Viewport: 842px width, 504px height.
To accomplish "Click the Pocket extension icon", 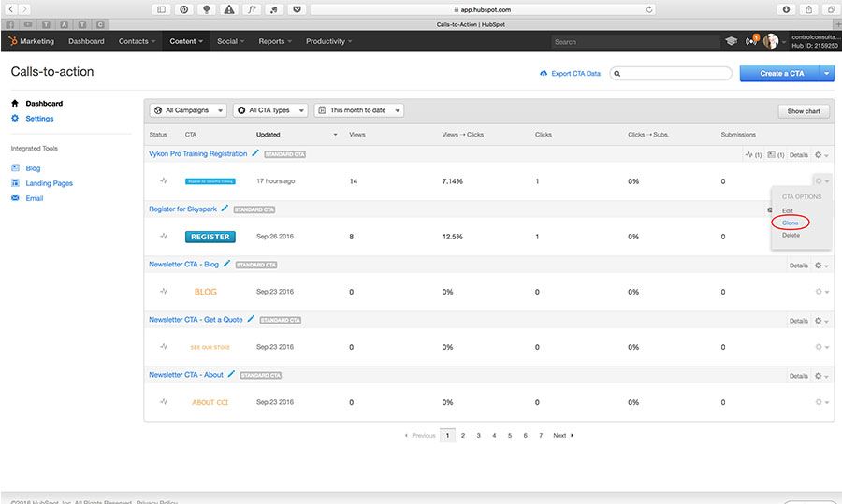I will click(x=297, y=9).
